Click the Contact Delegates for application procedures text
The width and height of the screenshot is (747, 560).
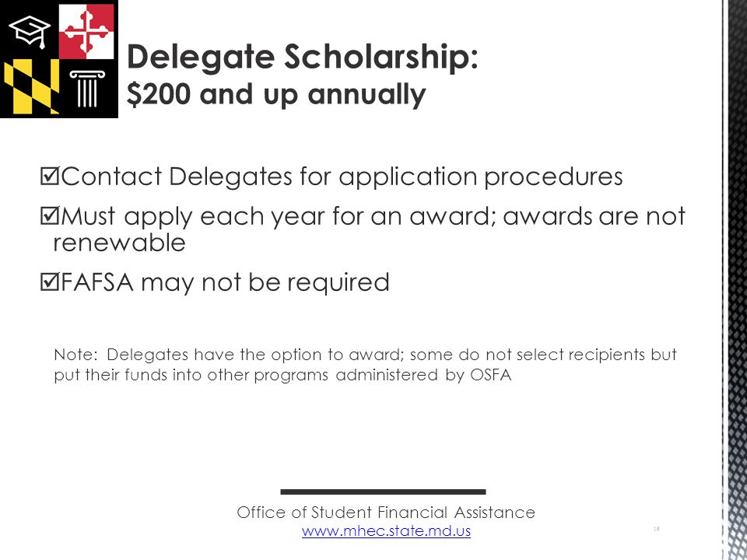pos(342,177)
